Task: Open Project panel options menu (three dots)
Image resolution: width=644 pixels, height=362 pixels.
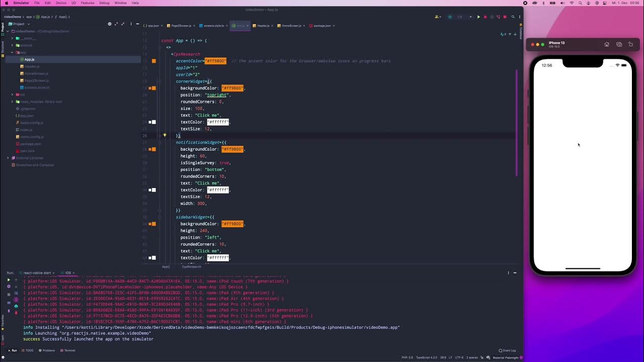Action: click(x=130, y=24)
